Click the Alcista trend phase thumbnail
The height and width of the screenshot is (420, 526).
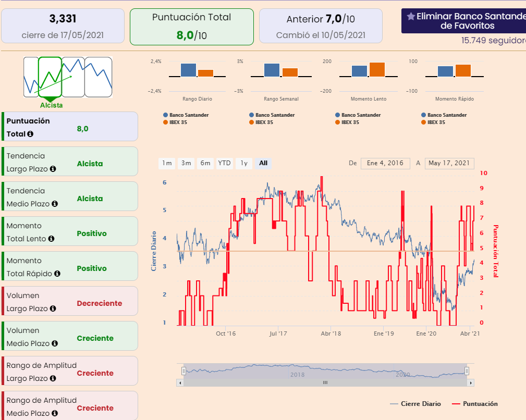click(x=51, y=77)
